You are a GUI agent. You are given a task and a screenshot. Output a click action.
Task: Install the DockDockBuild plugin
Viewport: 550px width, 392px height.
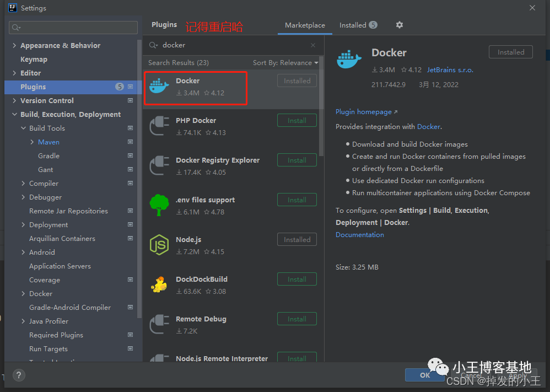click(296, 279)
